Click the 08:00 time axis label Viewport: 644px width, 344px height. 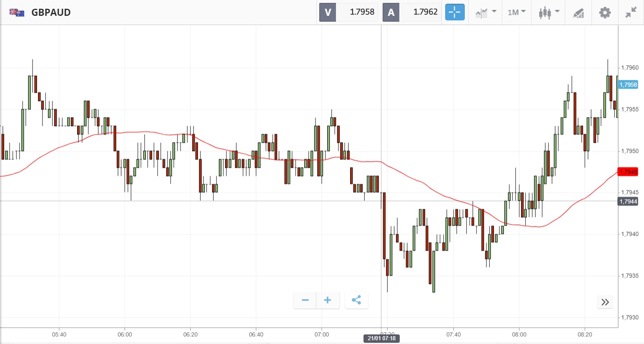coord(519,334)
